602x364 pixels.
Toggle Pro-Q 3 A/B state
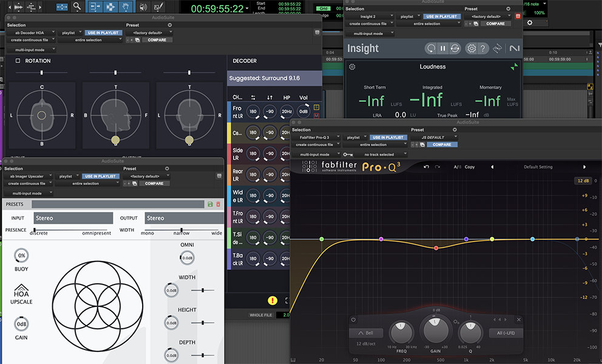[x=457, y=167]
